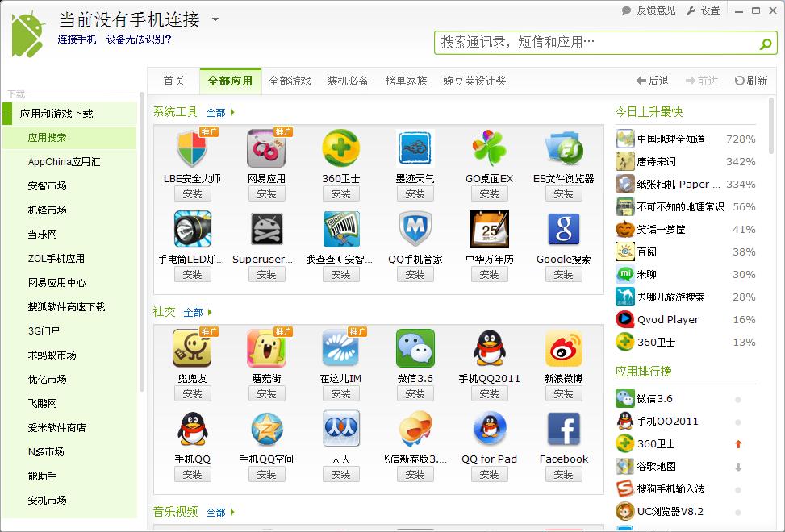Click the 墨迹天气 weather app icon
The width and height of the screenshot is (785, 532).
point(415,152)
